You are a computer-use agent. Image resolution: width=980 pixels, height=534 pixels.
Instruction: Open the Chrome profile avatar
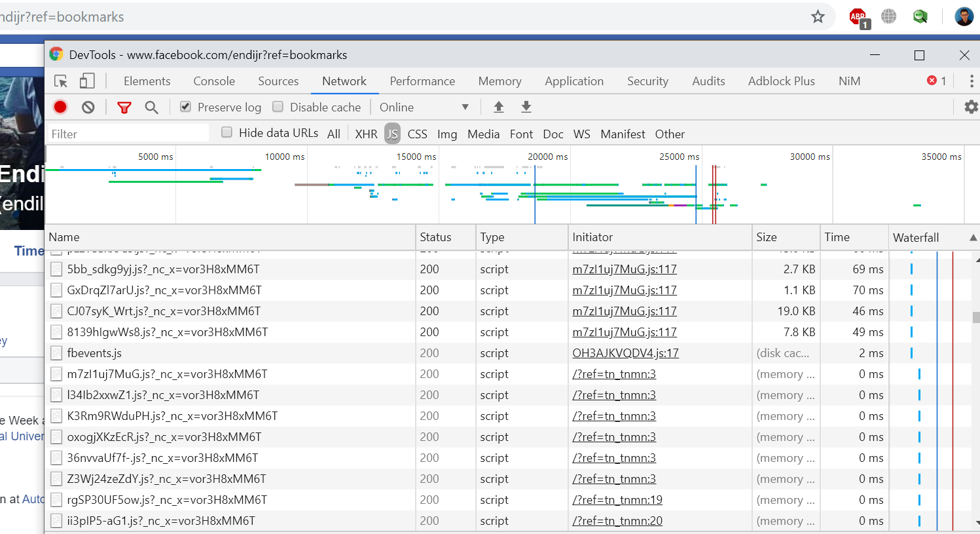tap(964, 16)
